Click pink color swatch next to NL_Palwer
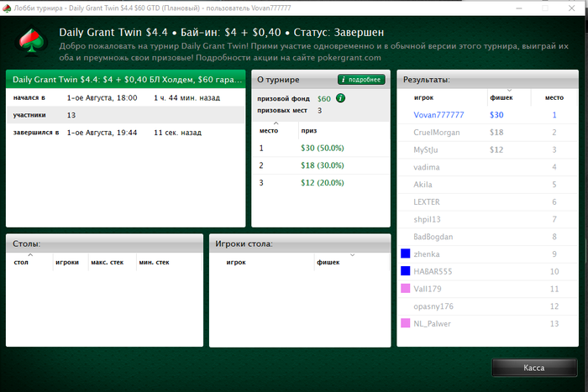Screen dimensions: 588x392 click(x=406, y=323)
